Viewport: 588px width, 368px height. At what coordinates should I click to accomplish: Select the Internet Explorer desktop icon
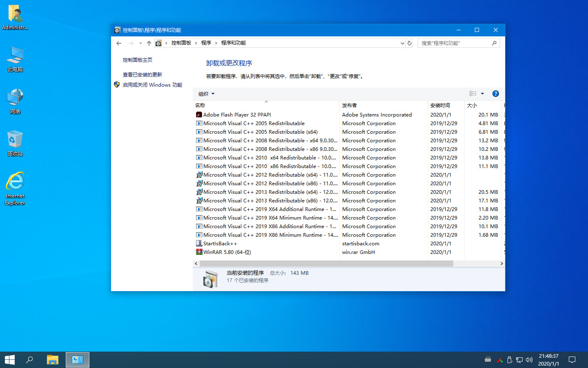pyautogui.click(x=15, y=188)
